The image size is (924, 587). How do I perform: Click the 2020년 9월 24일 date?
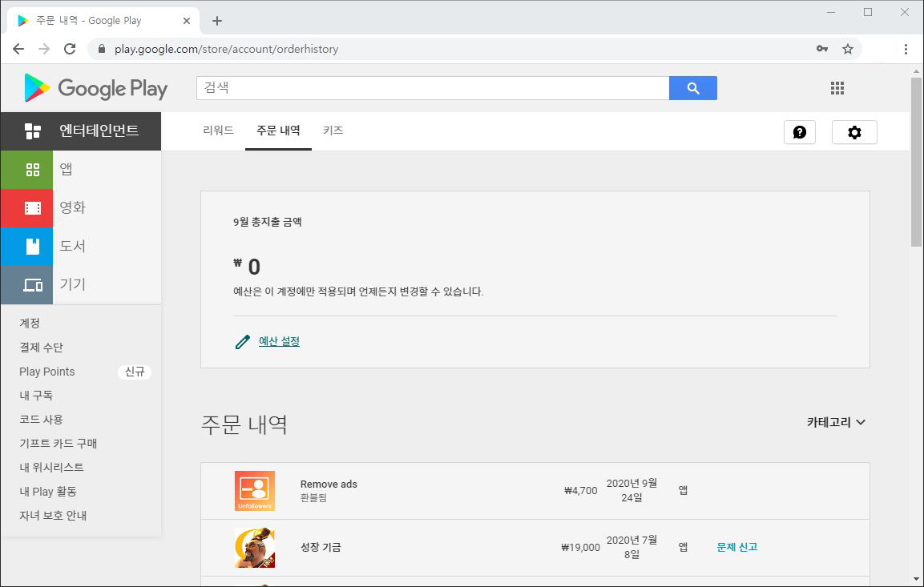631,490
